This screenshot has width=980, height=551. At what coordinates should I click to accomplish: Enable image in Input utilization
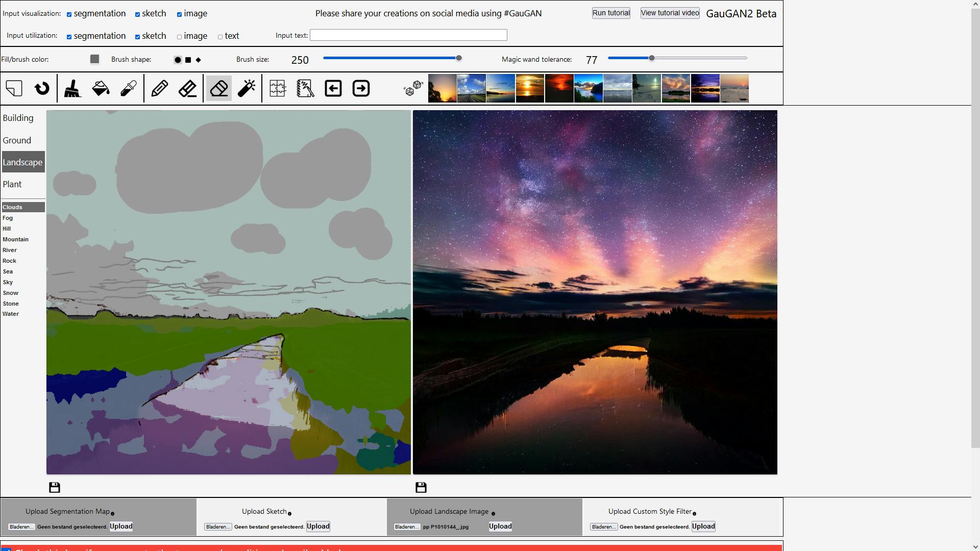[179, 37]
